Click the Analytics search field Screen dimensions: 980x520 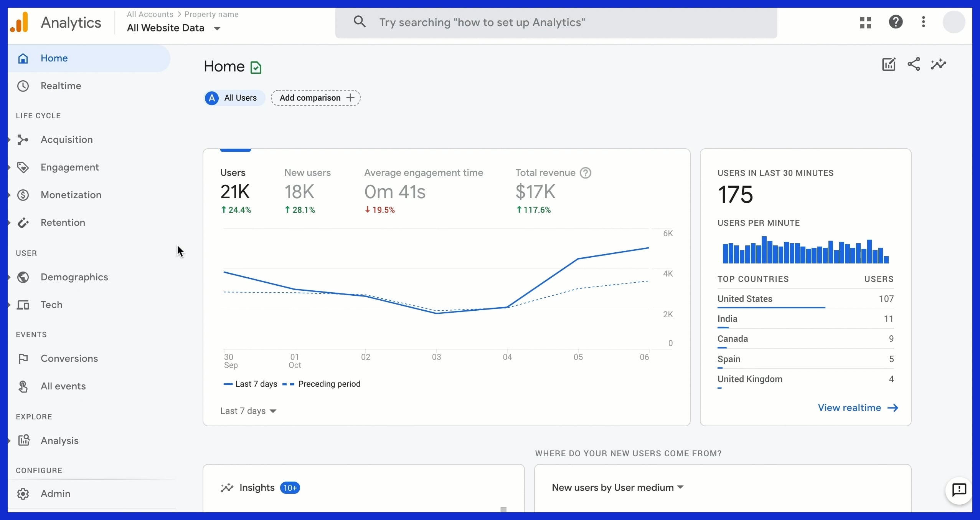pos(556,22)
